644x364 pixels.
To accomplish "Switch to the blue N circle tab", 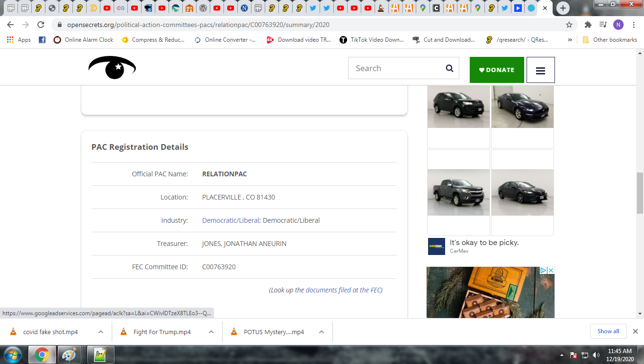I will (x=244, y=8).
